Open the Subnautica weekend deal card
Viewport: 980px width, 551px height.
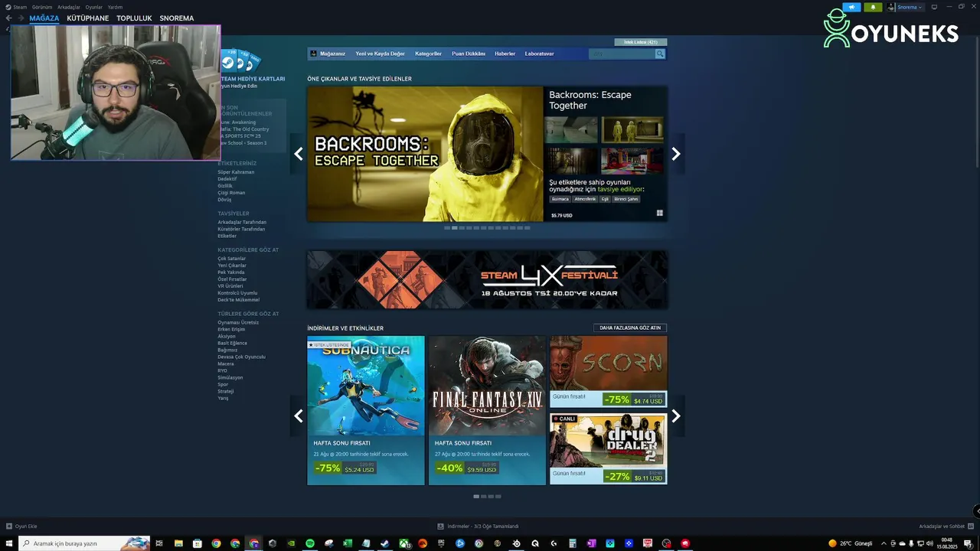366,410
